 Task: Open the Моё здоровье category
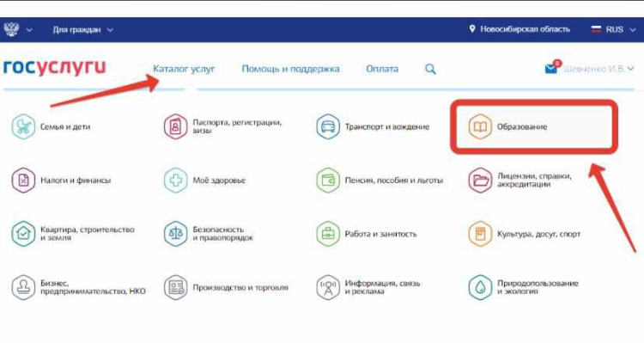(204, 181)
